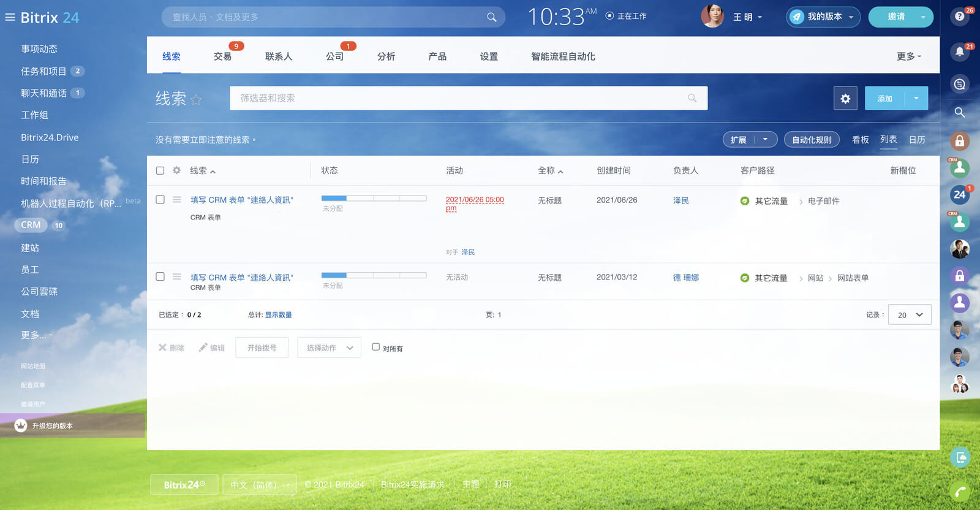Click the 自动化规则 button
The width and height of the screenshot is (980, 510).
pyautogui.click(x=812, y=140)
